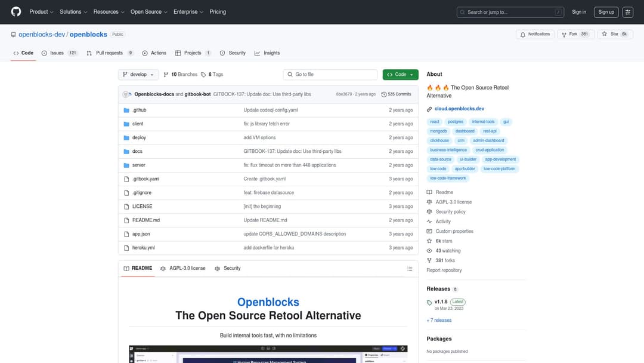Click the star icon next to 6k stars
Image resolution: width=644 pixels, height=363 pixels.
click(429, 241)
